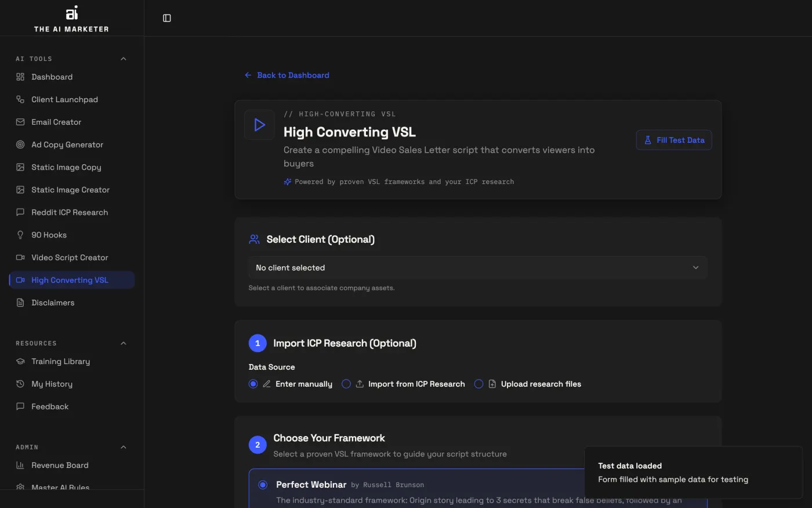Open Dashboard in the sidebar

72,77
